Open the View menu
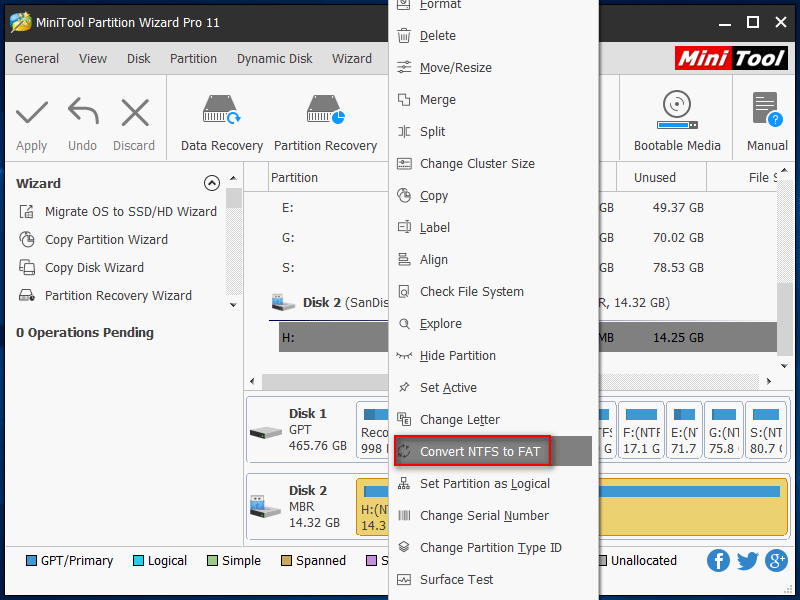The image size is (800, 600). tap(93, 59)
